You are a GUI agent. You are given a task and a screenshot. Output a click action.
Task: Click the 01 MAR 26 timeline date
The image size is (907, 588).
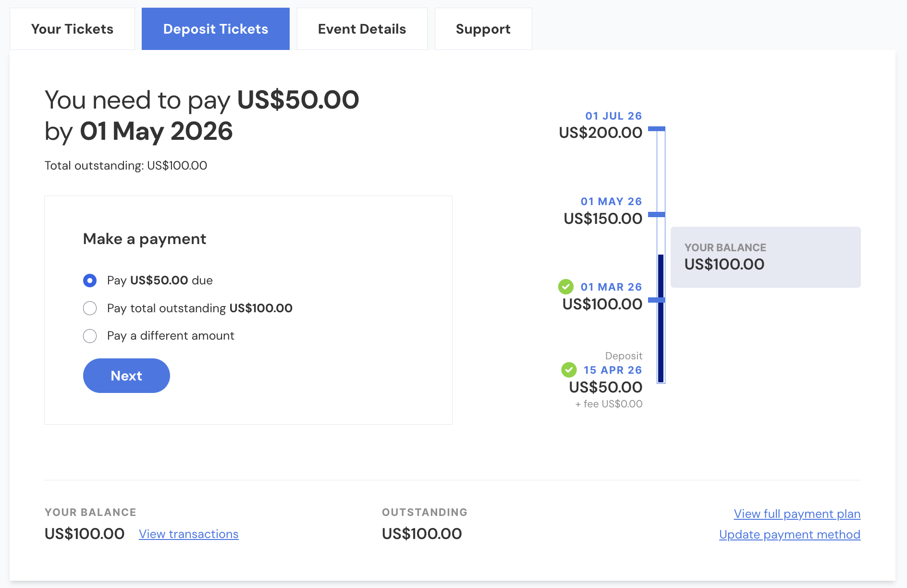611,287
